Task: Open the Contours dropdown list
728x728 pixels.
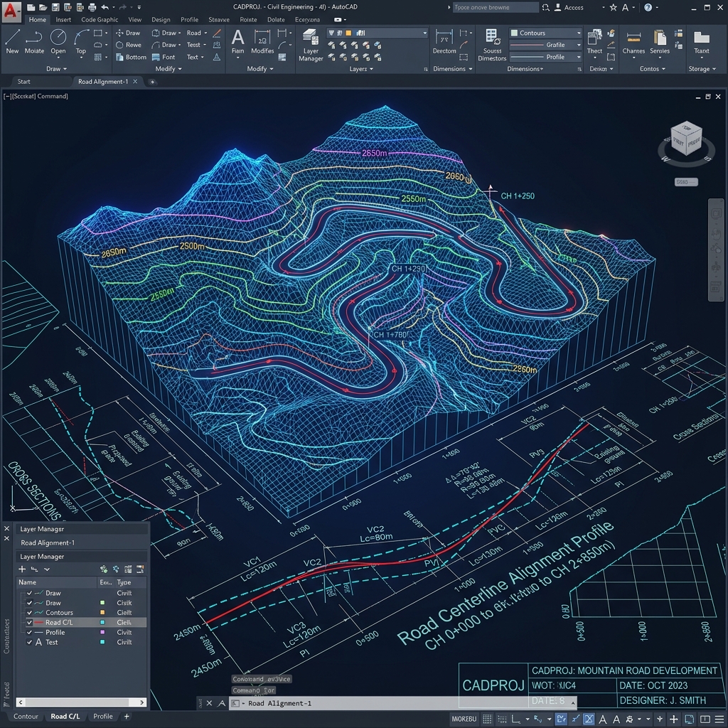Action: (x=545, y=33)
